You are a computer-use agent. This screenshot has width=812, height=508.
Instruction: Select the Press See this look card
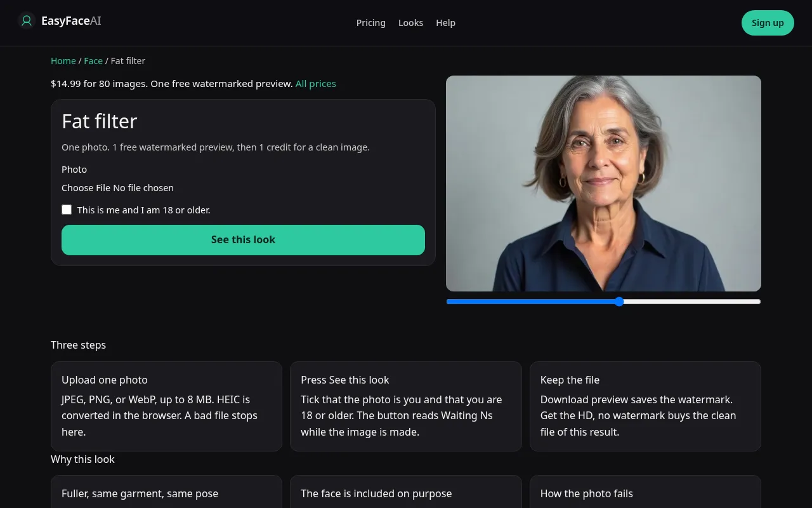[406, 406]
